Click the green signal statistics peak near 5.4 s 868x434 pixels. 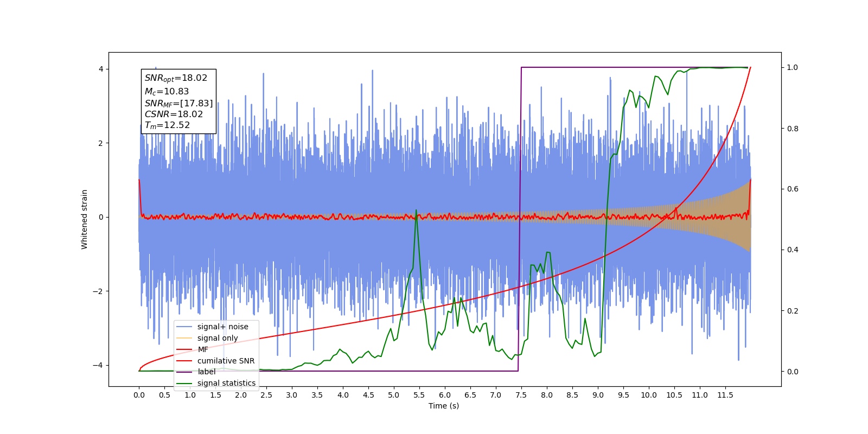pos(416,210)
